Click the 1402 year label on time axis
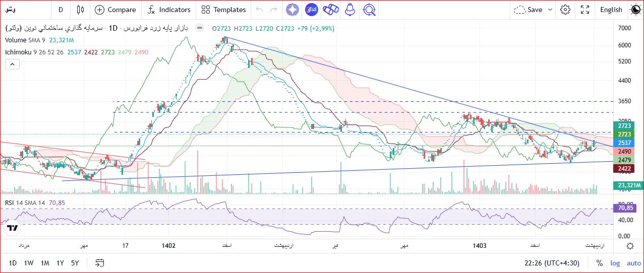Screen dimensions: 644x273 tap(169, 246)
